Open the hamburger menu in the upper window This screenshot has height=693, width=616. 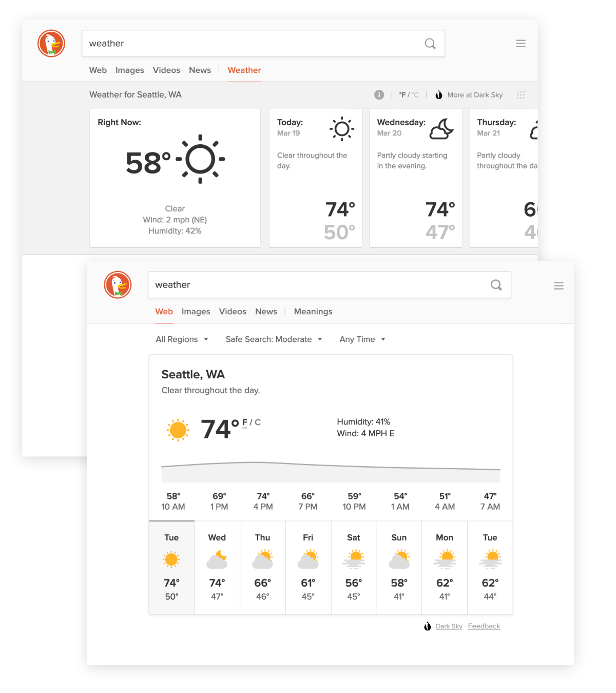coord(521,44)
